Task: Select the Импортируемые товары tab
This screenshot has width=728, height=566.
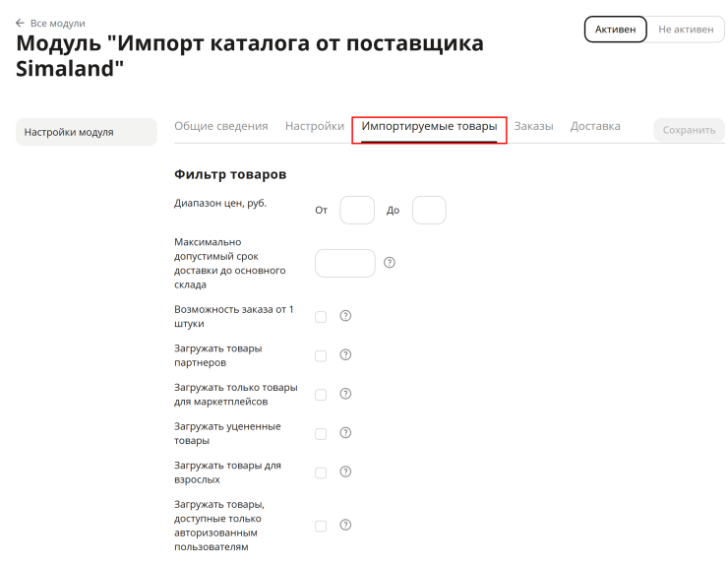Action: tap(429, 126)
